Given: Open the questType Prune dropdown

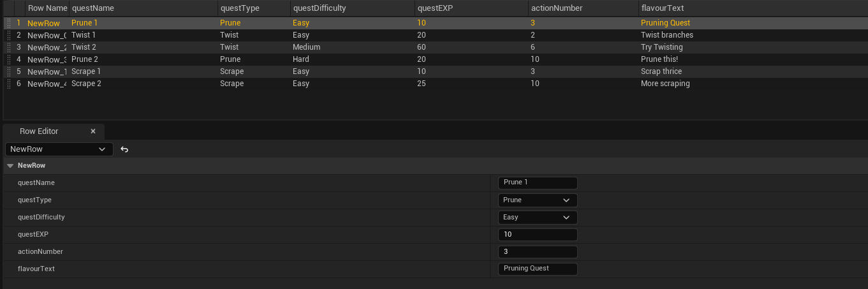Looking at the screenshot, I should point(537,200).
